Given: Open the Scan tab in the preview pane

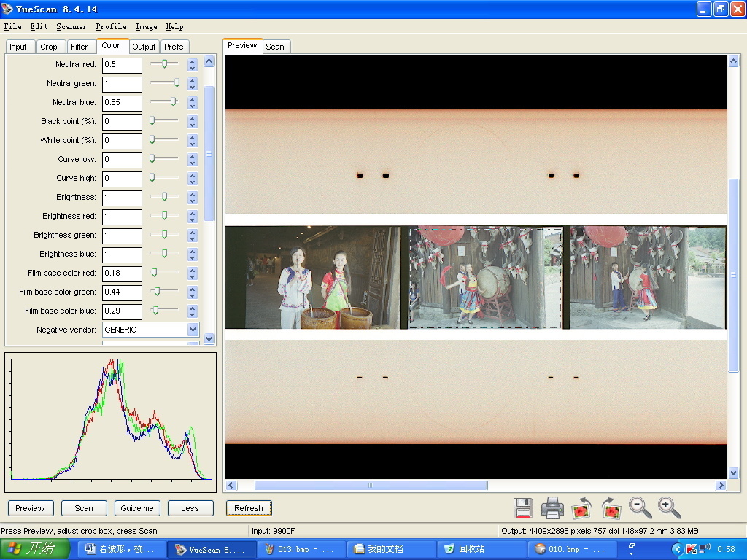Looking at the screenshot, I should pos(275,47).
